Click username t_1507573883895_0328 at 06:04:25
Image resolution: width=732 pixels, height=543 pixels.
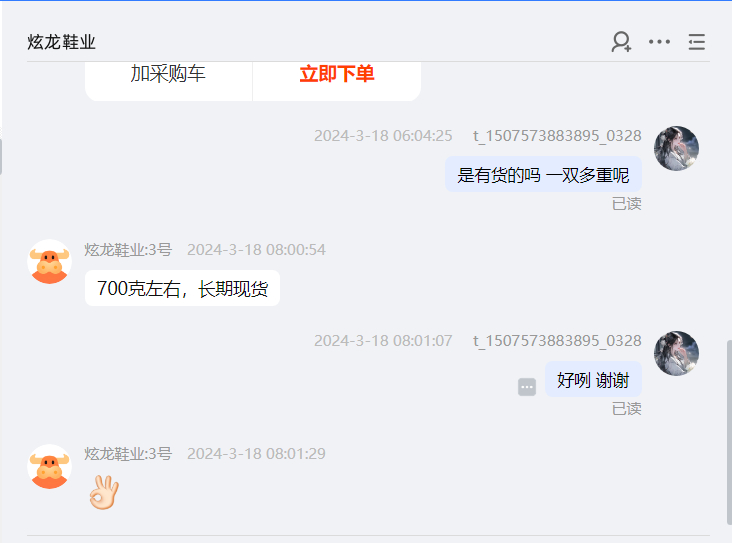(557, 136)
